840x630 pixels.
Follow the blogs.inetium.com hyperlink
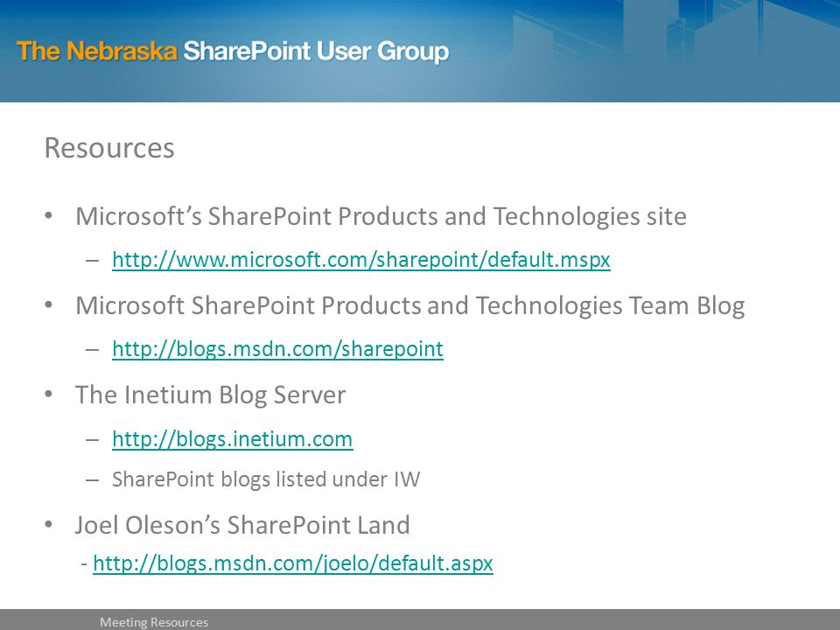233,439
